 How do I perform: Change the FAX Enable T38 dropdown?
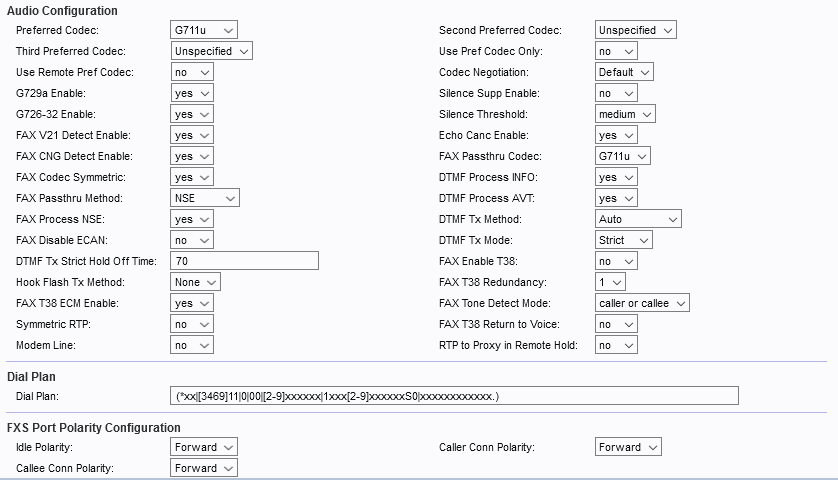click(616, 261)
